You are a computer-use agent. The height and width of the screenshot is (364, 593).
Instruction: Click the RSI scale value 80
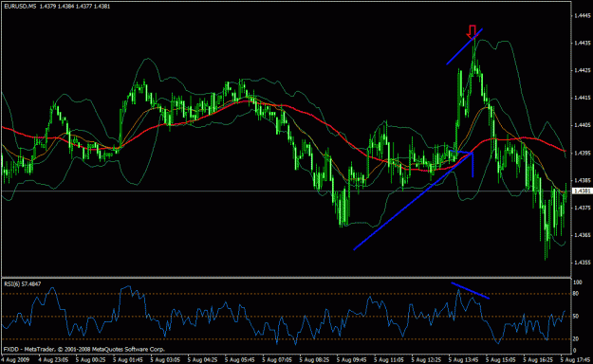pyautogui.click(x=576, y=294)
